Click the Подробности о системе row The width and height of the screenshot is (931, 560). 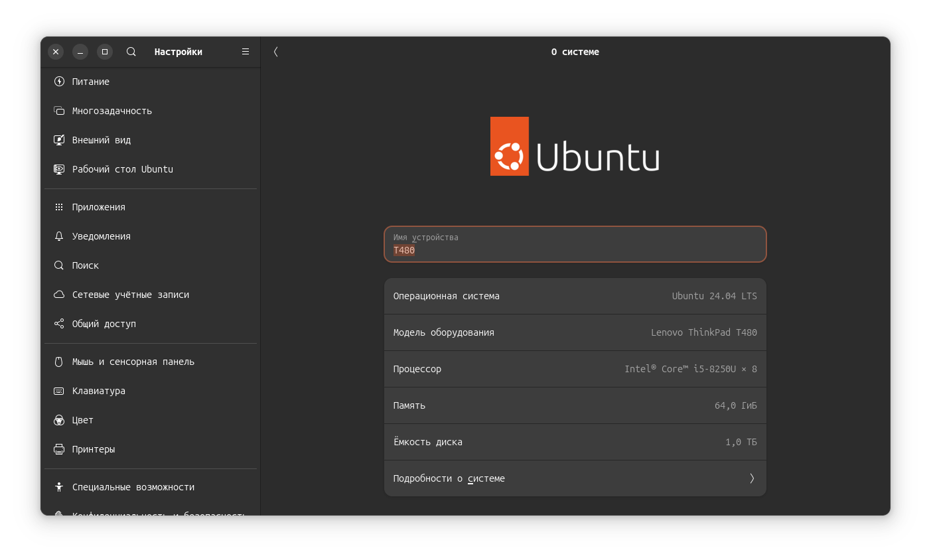(x=575, y=478)
